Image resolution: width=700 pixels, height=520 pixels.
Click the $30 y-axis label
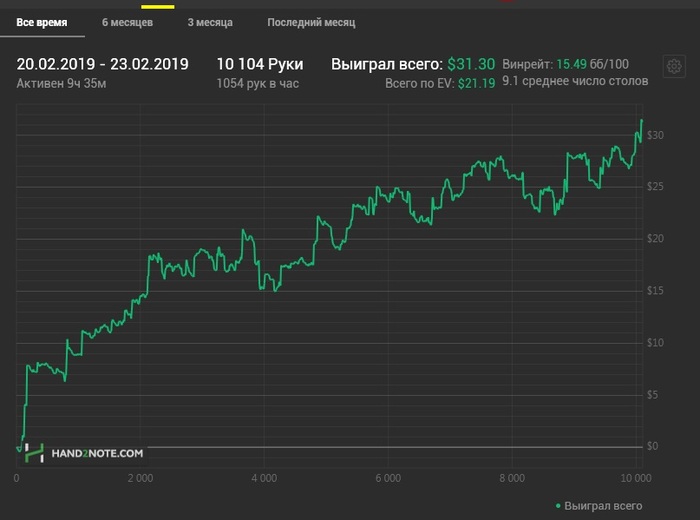[x=655, y=135]
